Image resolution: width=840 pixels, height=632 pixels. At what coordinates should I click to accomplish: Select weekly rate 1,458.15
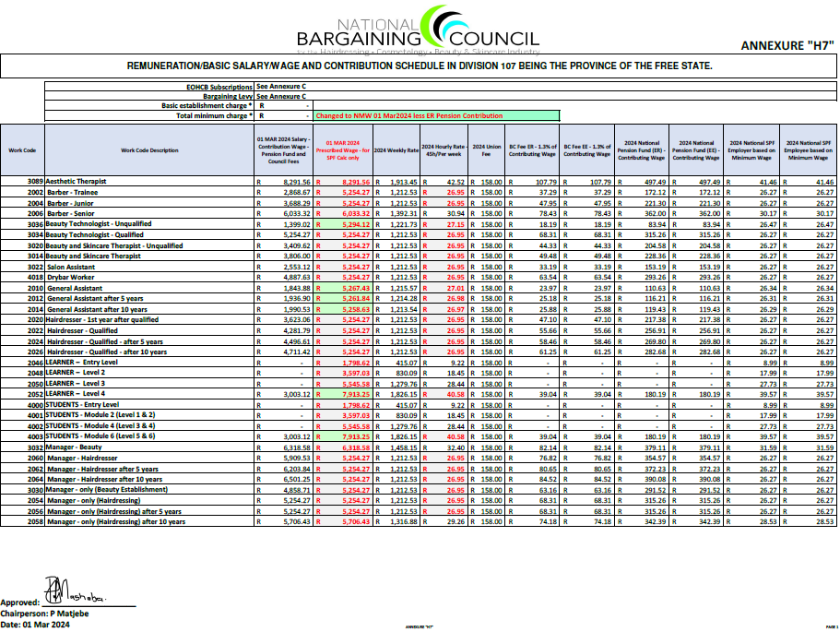pos(403,447)
